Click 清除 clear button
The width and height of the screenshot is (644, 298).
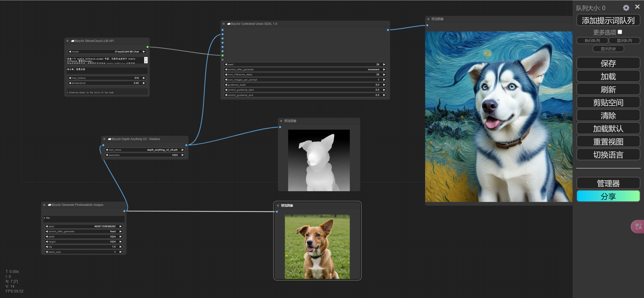608,116
